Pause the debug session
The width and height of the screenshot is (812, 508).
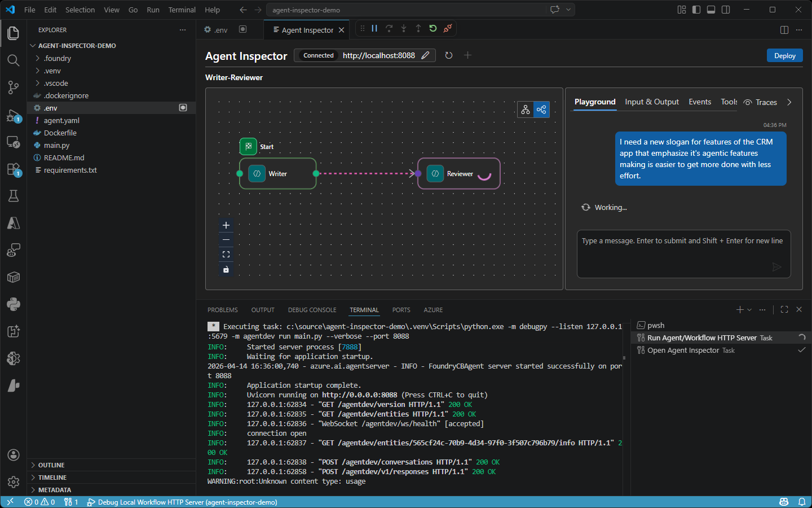374,29
